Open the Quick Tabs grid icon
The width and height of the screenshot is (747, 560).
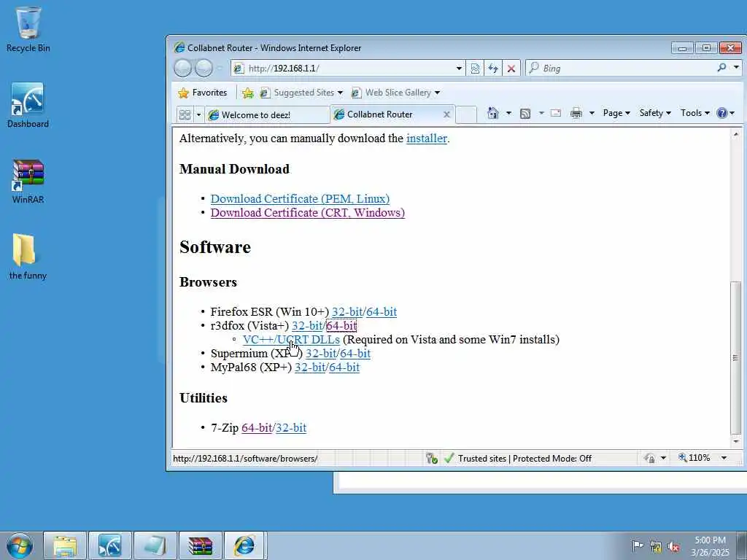tap(185, 114)
